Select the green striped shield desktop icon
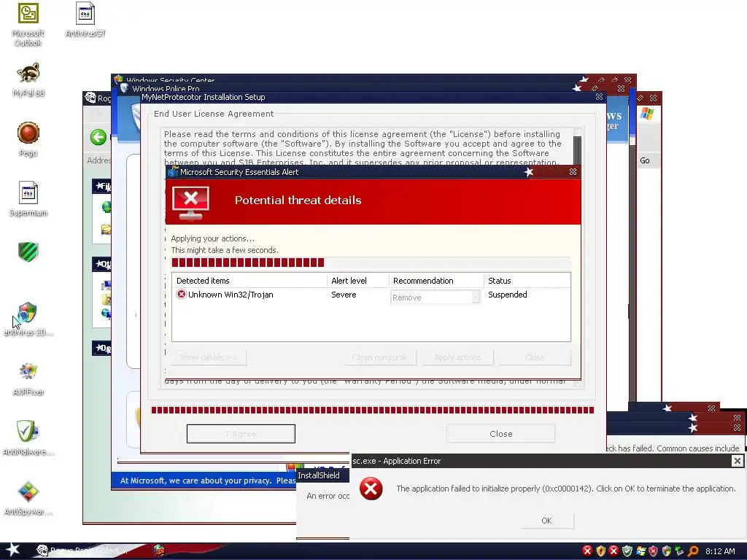The image size is (747, 560). (28, 252)
